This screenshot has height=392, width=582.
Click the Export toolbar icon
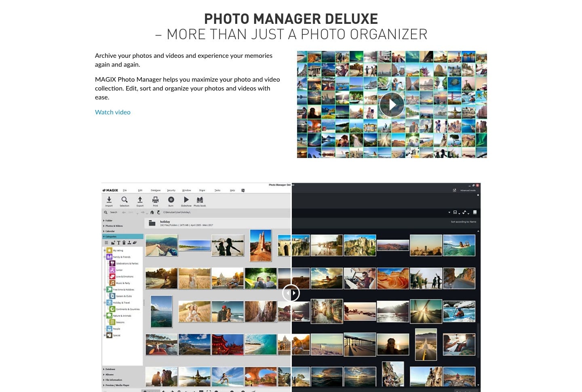tap(140, 200)
